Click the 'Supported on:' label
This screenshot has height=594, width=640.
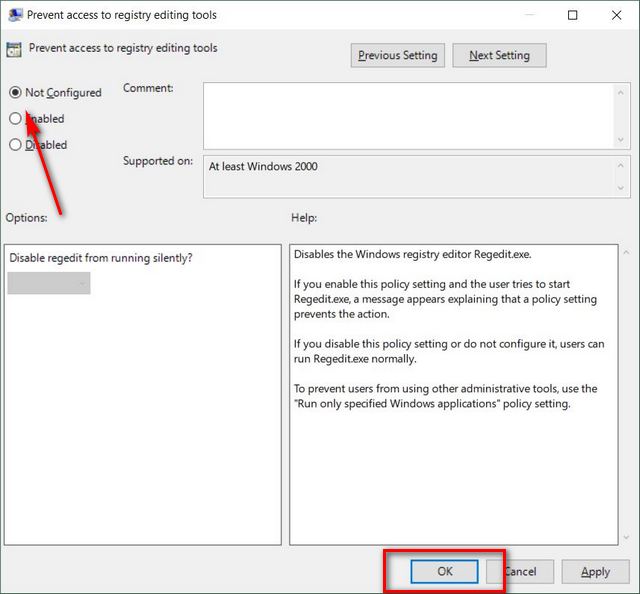click(x=158, y=161)
